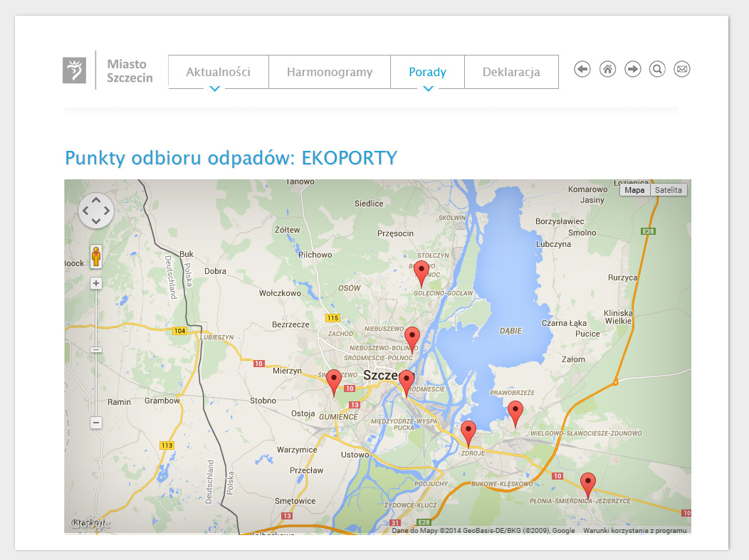Open home page via house icon

click(x=607, y=69)
